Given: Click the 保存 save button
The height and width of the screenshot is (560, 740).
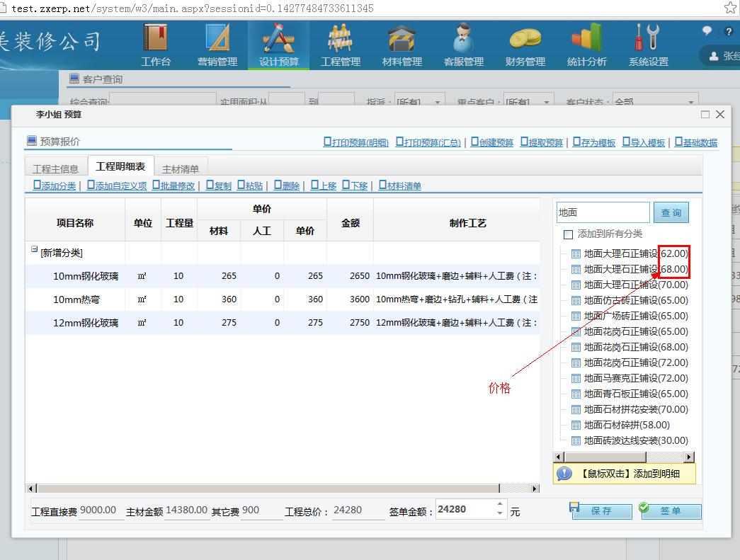Looking at the screenshot, I should pyautogui.click(x=600, y=511).
